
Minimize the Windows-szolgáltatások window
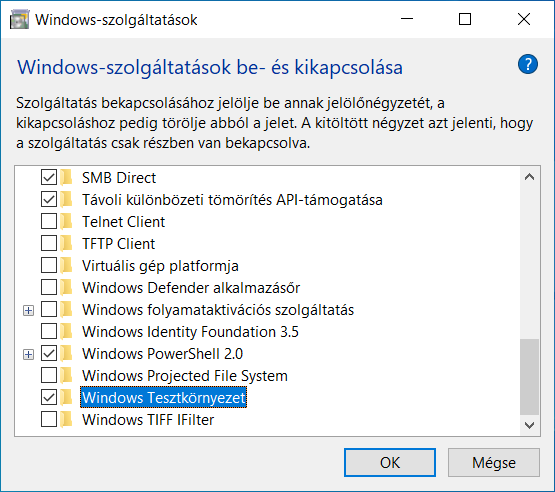407,19
